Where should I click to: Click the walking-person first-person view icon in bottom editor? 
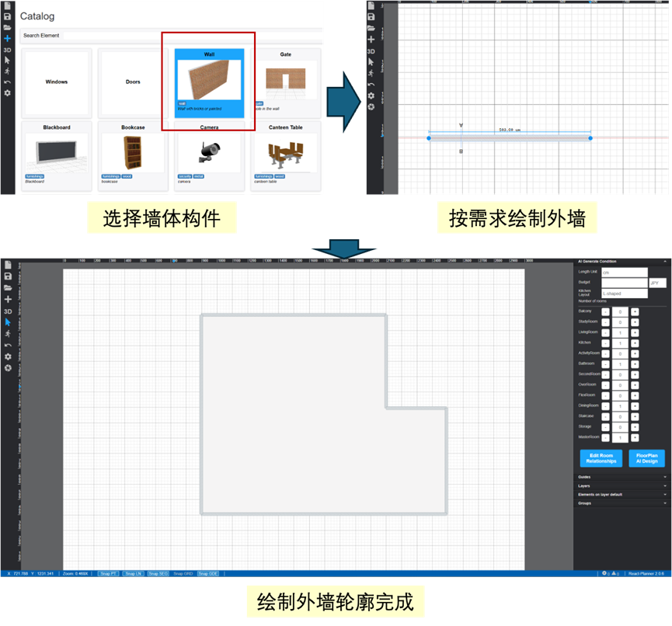pyautogui.click(x=8, y=333)
